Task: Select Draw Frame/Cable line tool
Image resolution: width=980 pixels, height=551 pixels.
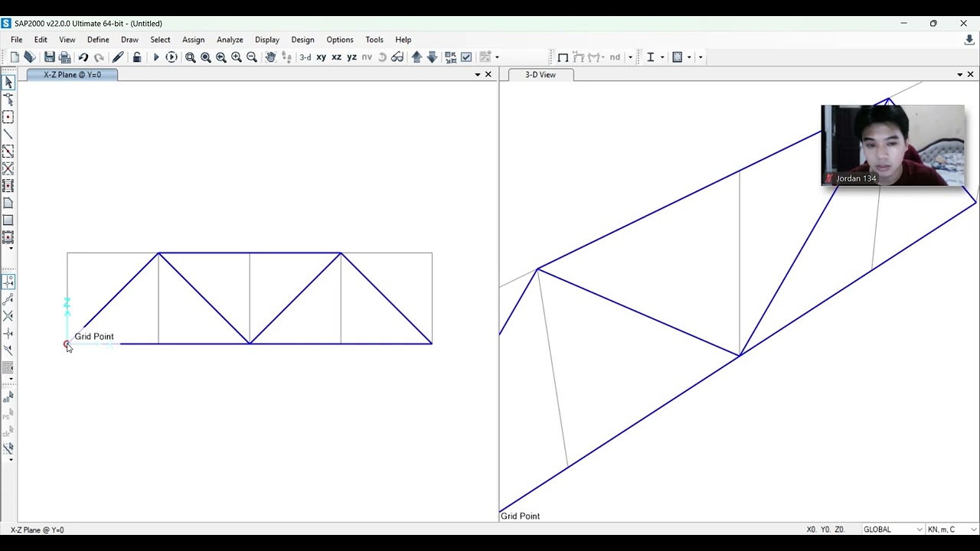Action: coord(8,135)
